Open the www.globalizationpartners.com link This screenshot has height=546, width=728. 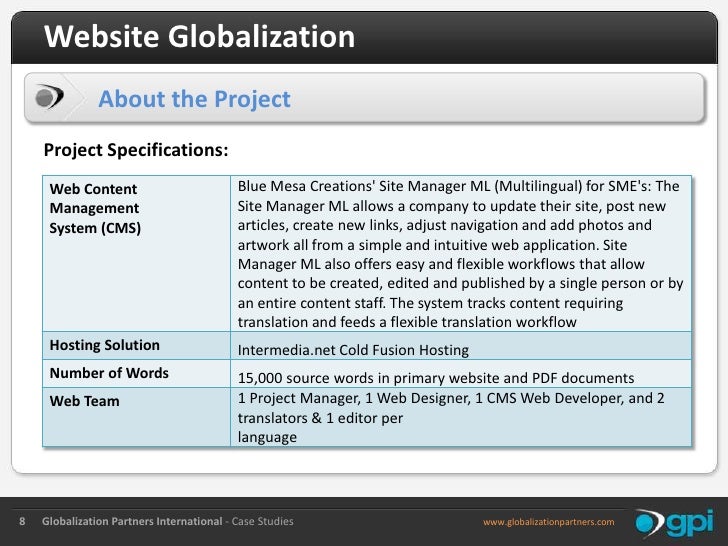(548, 522)
